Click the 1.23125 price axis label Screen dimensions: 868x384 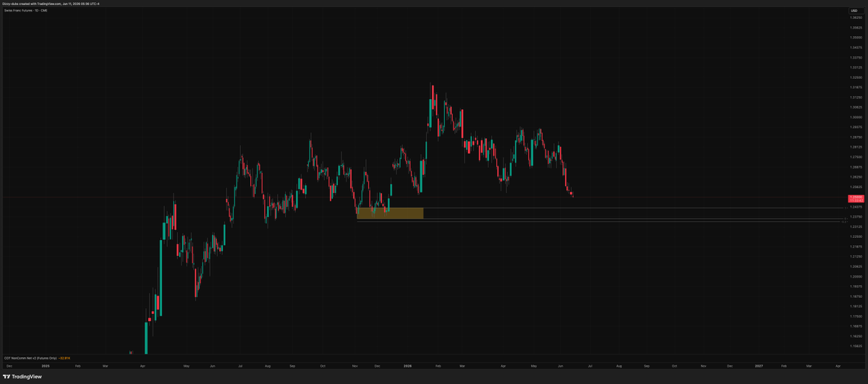[856, 227]
